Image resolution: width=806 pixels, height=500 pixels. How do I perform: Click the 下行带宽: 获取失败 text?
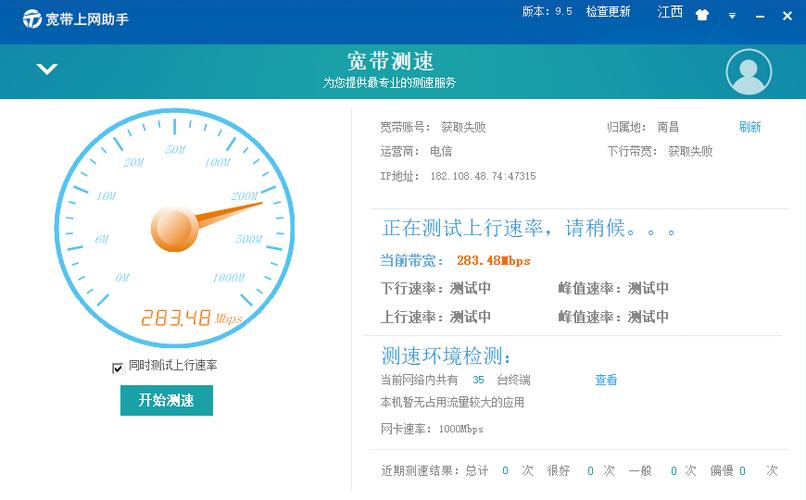pos(660,151)
